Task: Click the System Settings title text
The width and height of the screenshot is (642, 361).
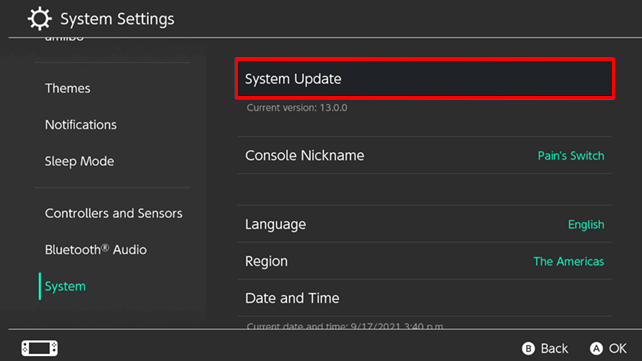Action: coord(117,19)
